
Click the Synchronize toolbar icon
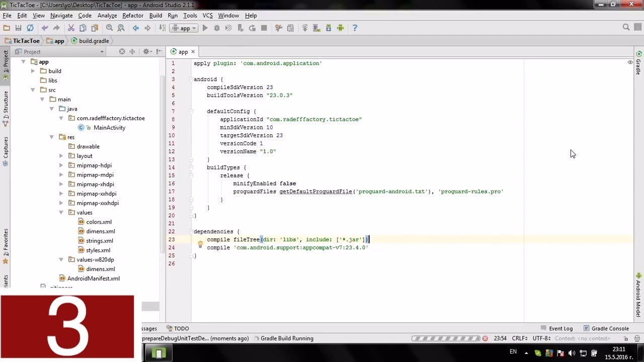tap(30, 28)
